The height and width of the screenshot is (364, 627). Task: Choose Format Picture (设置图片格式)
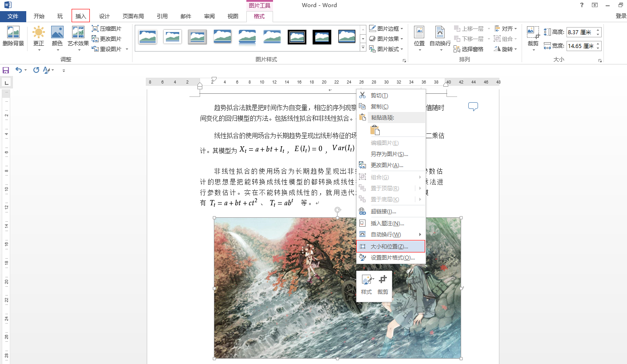pyautogui.click(x=391, y=258)
